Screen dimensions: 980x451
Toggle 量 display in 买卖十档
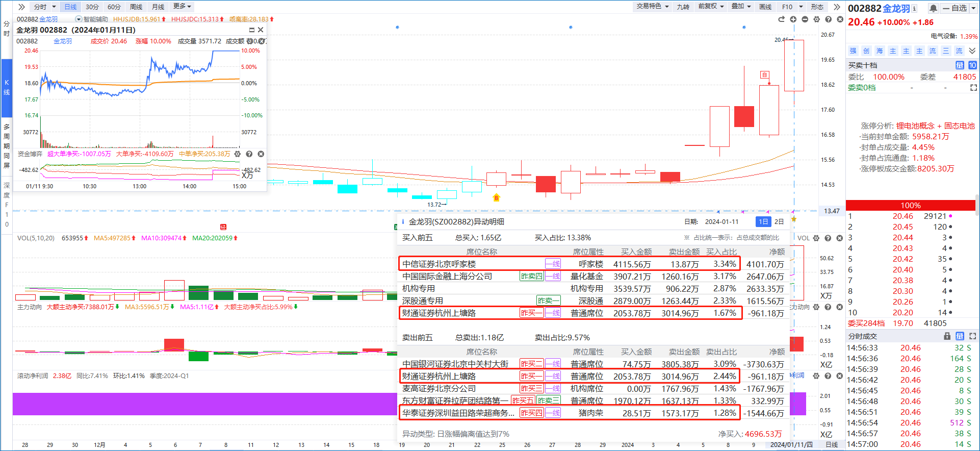pyautogui.click(x=960, y=65)
